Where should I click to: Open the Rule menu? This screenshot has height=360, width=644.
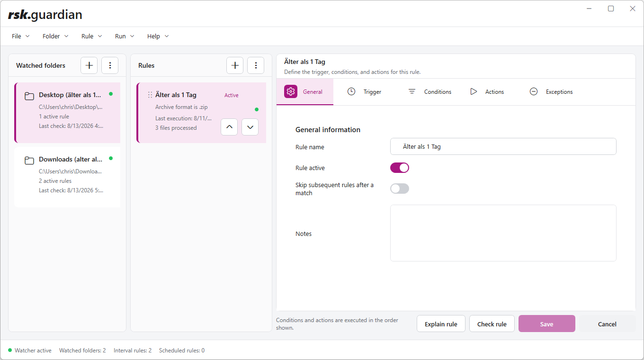[x=92, y=36]
